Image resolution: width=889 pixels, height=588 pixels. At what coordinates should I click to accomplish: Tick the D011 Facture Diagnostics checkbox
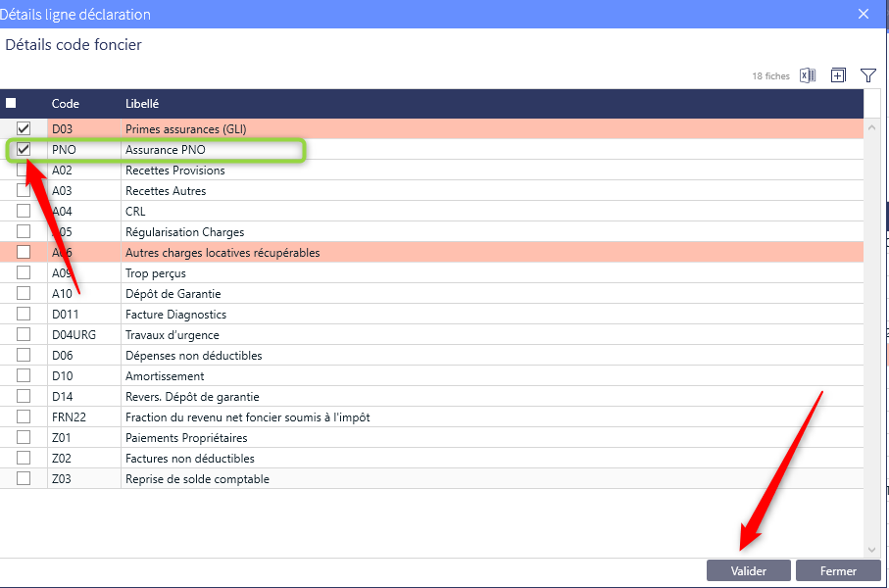click(x=24, y=315)
